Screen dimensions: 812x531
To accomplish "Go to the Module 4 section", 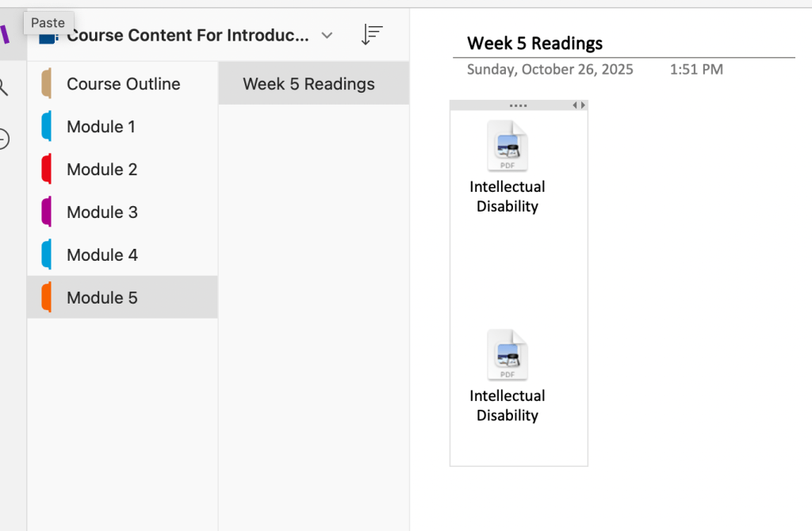I will coord(101,255).
